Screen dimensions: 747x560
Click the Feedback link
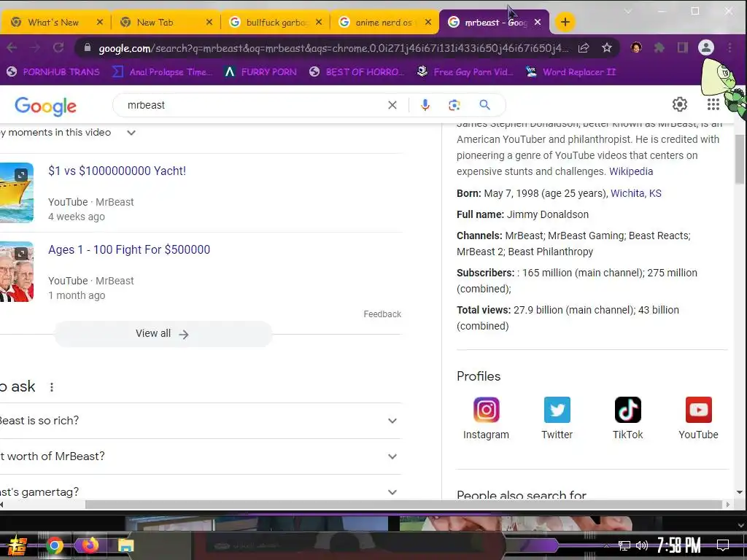pyautogui.click(x=382, y=314)
